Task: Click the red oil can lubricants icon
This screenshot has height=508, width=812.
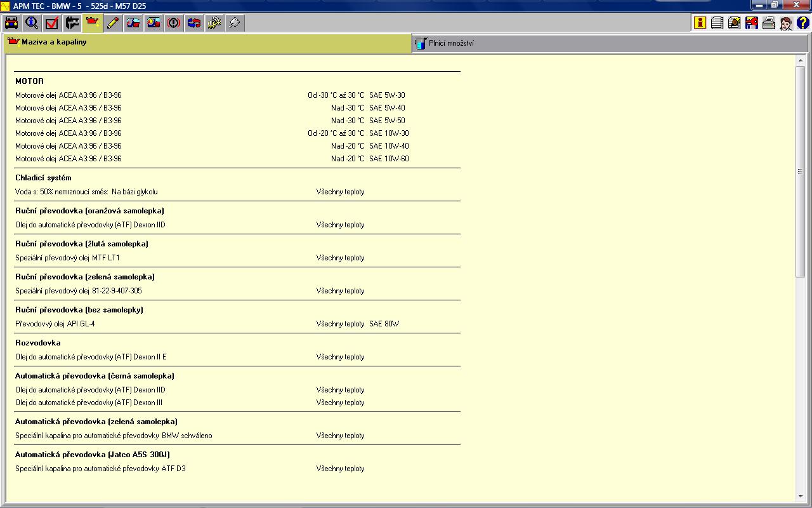Action: (93, 23)
